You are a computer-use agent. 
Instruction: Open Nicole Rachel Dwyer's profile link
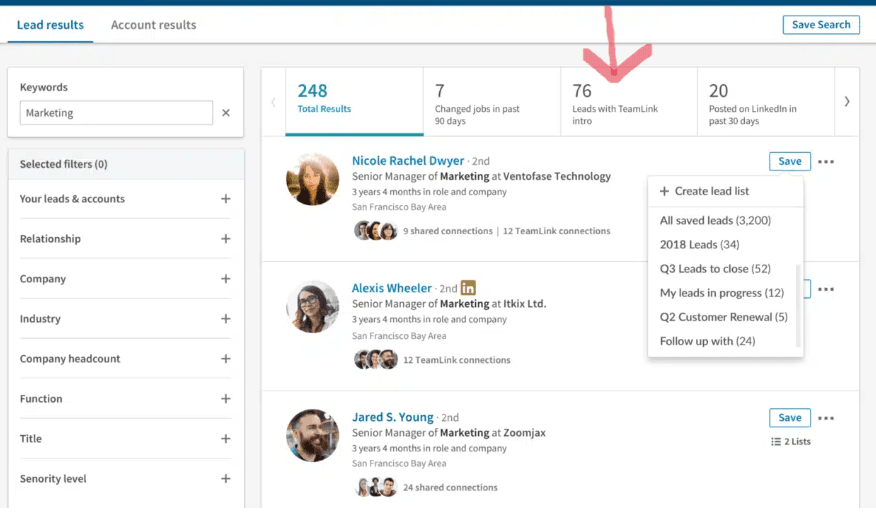(x=408, y=161)
